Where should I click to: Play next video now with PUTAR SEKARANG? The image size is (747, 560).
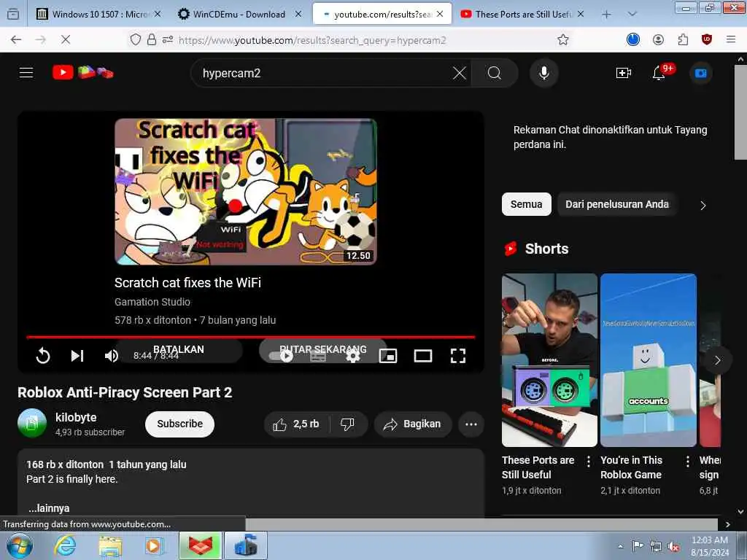point(323,349)
